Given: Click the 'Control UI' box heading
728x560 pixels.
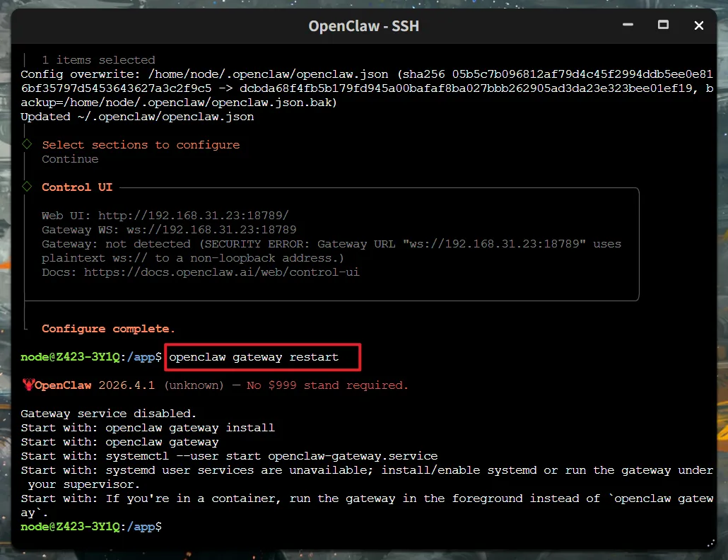Looking at the screenshot, I should click(77, 187).
